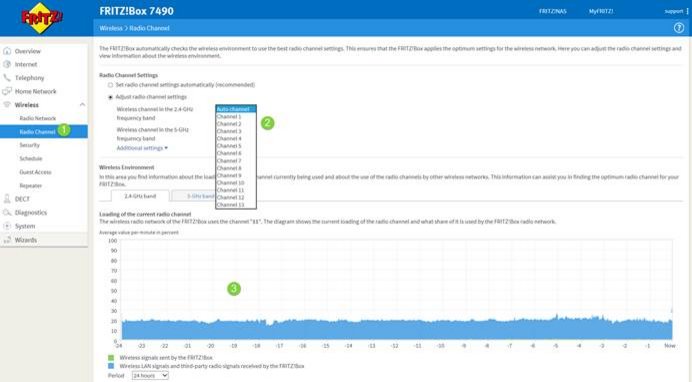The height and width of the screenshot is (382, 692).
Task: Expand Additional settings
Action: click(142, 148)
